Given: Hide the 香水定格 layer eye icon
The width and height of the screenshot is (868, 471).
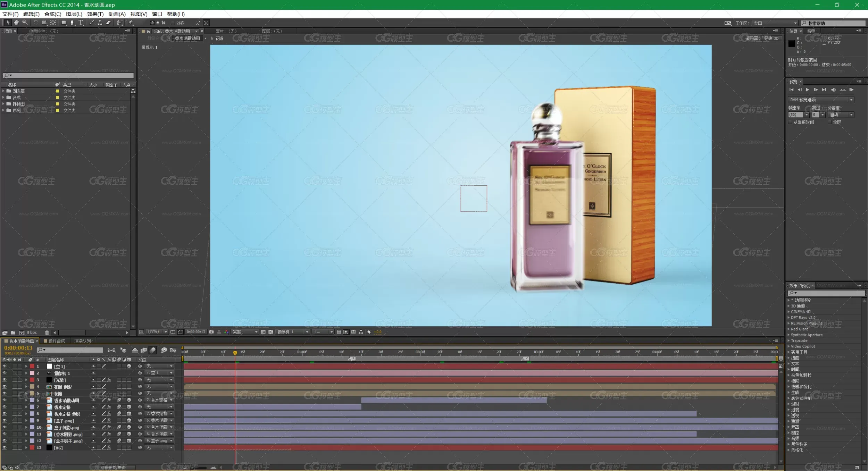Looking at the screenshot, I should pyautogui.click(x=5, y=407).
